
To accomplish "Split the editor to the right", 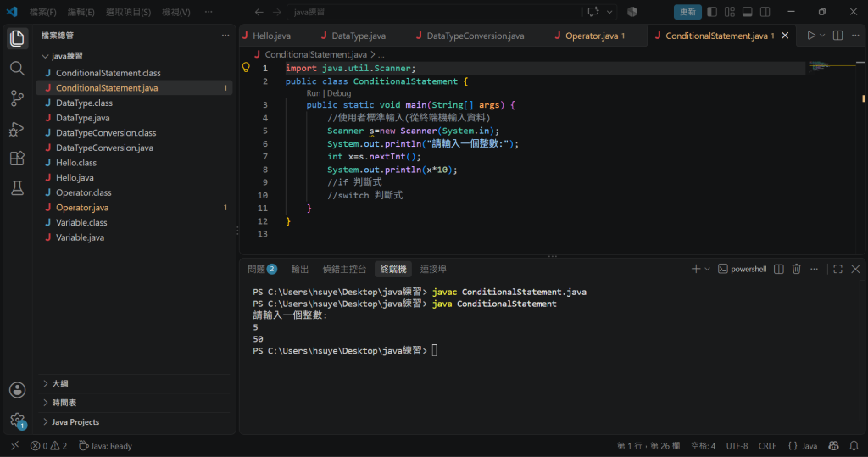I will [x=838, y=36].
